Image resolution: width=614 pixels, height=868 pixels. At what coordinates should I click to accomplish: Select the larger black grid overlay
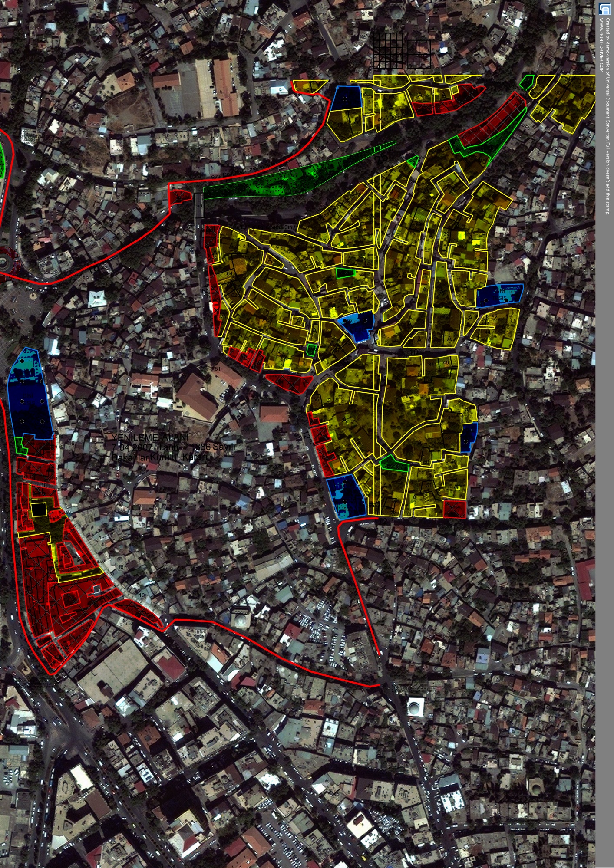tap(388, 51)
